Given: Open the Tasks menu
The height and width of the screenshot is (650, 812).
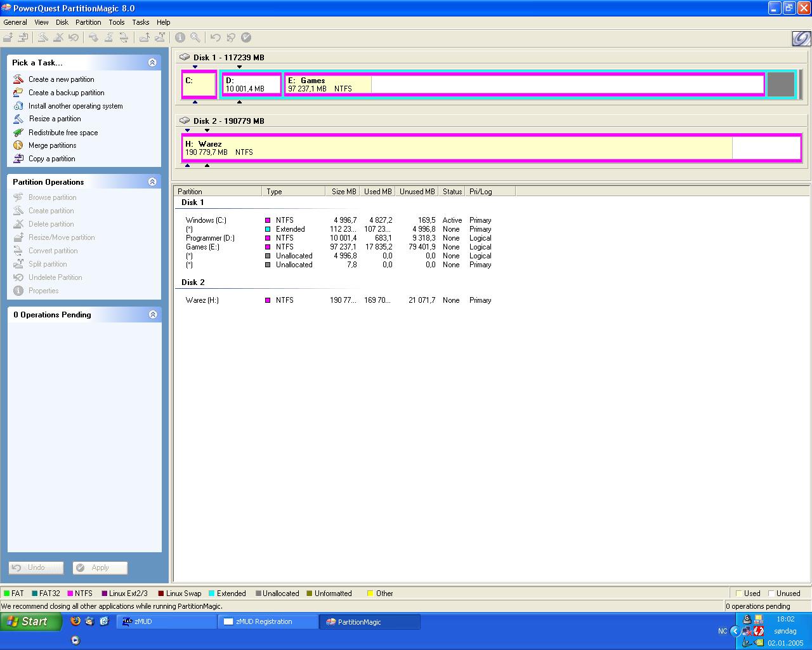Looking at the screenshot, I should pyautogui.click(x=141, y=22).
